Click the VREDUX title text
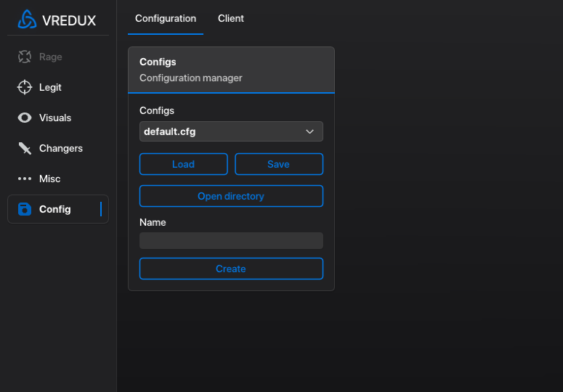 pyautogui.click(x=69, y=20)
